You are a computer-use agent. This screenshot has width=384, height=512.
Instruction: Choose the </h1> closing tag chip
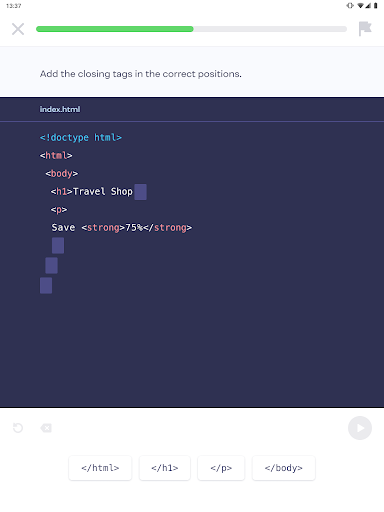(165, 468)
